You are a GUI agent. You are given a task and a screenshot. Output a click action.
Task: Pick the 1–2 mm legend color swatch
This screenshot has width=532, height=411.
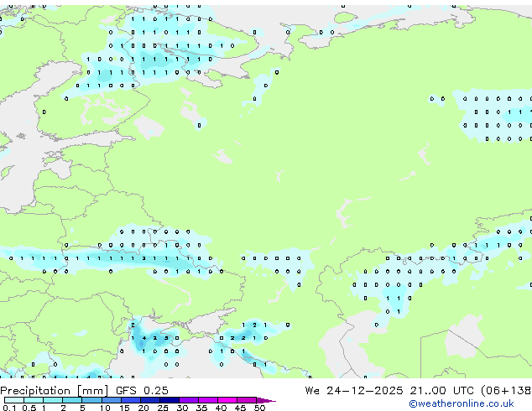click(x=53, y=400)
